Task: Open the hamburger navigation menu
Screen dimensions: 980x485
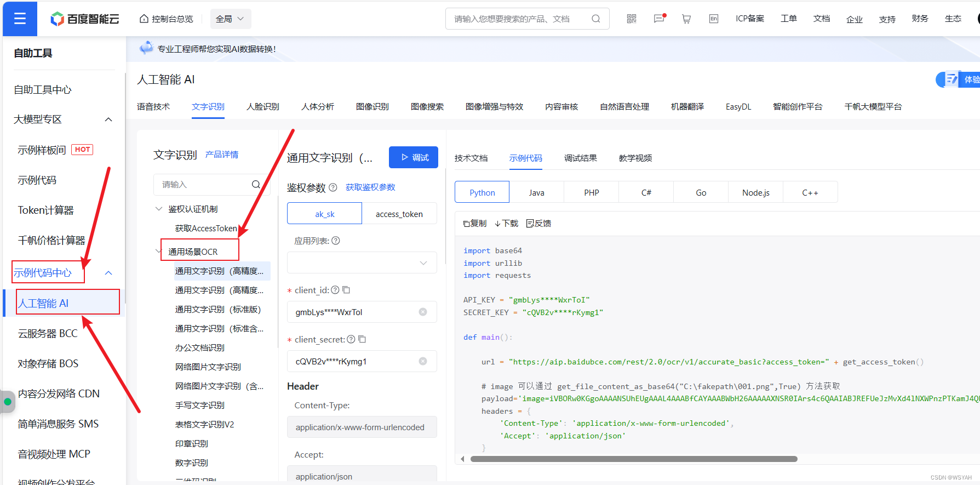Action: [x=20, y=19]
